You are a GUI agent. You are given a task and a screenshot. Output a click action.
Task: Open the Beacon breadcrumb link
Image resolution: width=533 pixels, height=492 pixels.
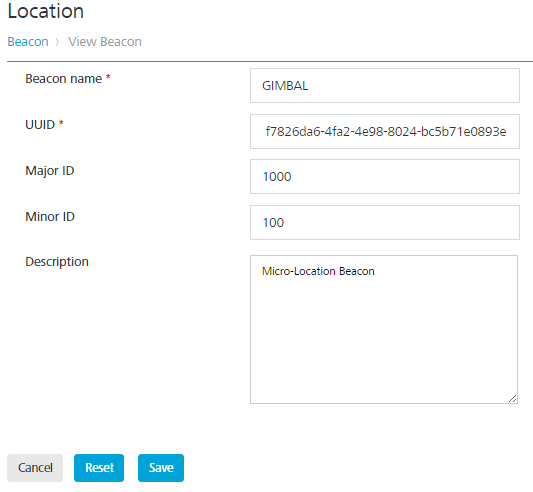pos(28,42)
